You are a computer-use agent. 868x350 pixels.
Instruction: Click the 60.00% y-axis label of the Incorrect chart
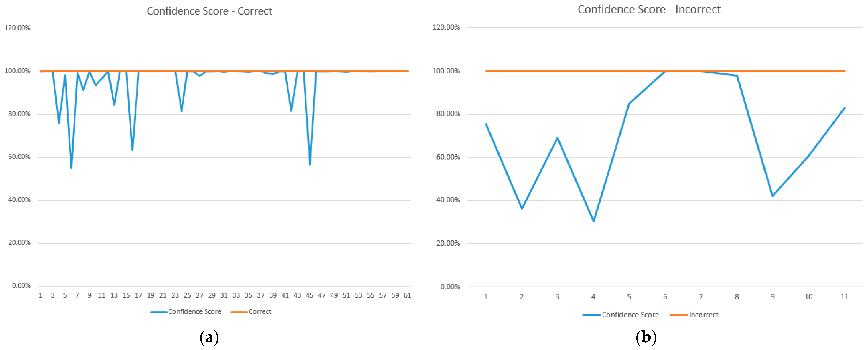click(448, 157)
